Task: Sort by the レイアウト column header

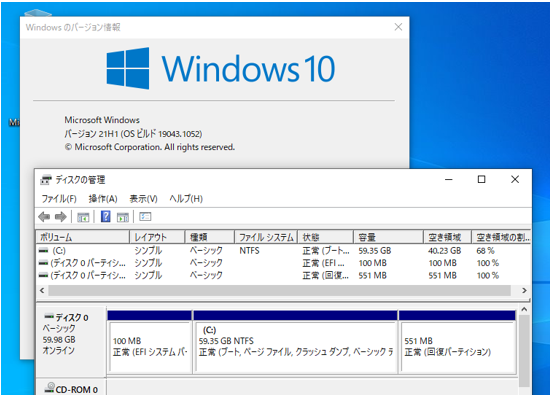Action: tap(157, 237)
